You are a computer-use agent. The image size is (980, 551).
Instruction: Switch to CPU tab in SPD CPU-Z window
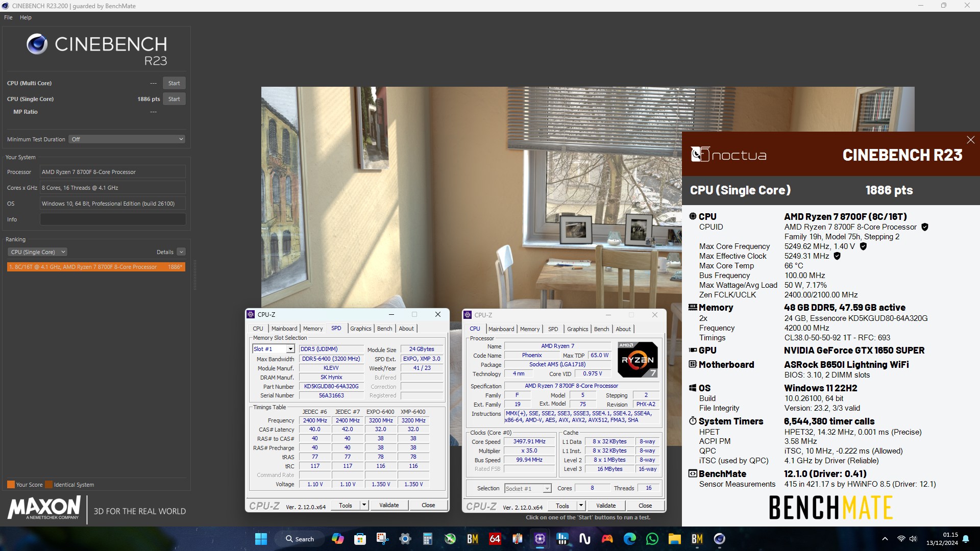pyautogui.click(x=258, y=329)
